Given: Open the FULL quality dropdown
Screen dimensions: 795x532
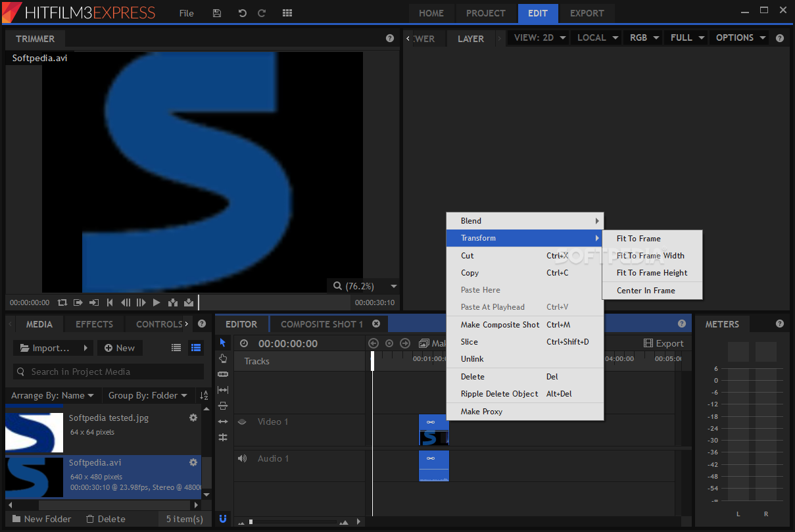Looking at the screenshot, I should (686, 37).
